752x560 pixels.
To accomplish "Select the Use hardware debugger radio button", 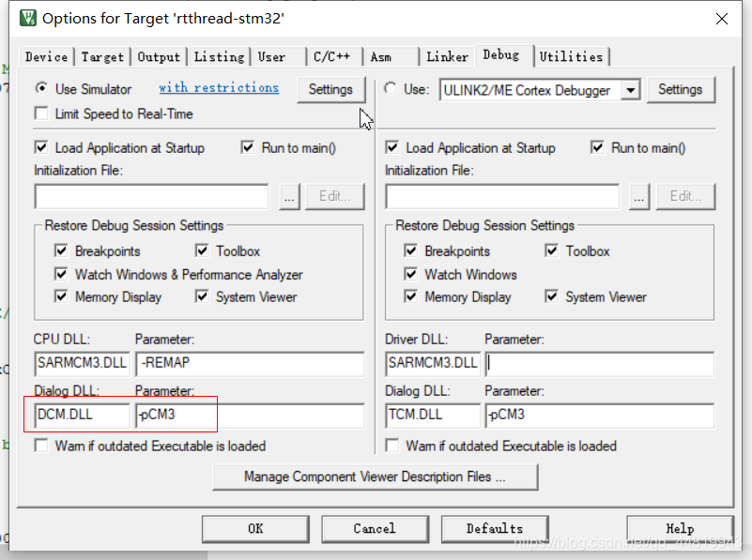I will click(391, 88).
